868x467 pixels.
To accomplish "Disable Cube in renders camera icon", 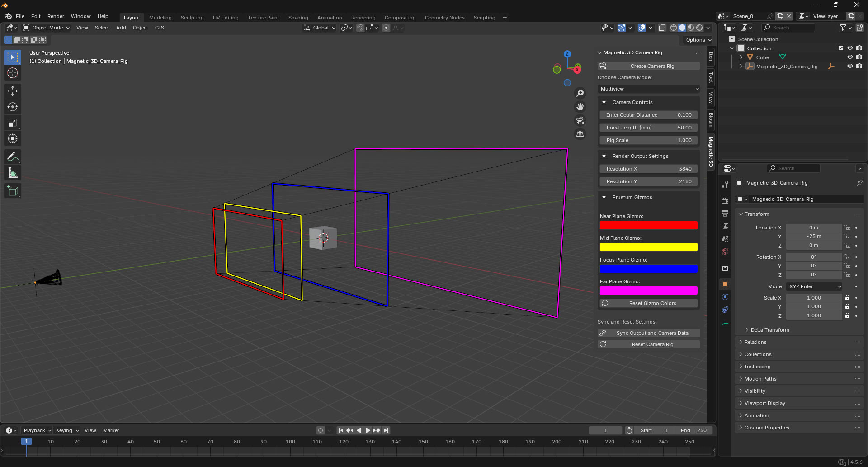I will coord(859,57).
